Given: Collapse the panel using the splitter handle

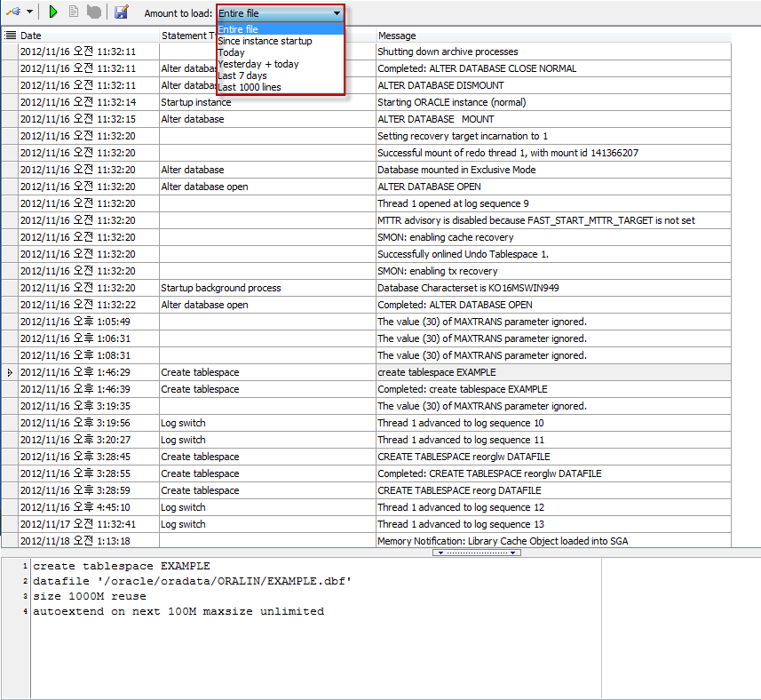Looking at the screenshot, I should point(476,553).
